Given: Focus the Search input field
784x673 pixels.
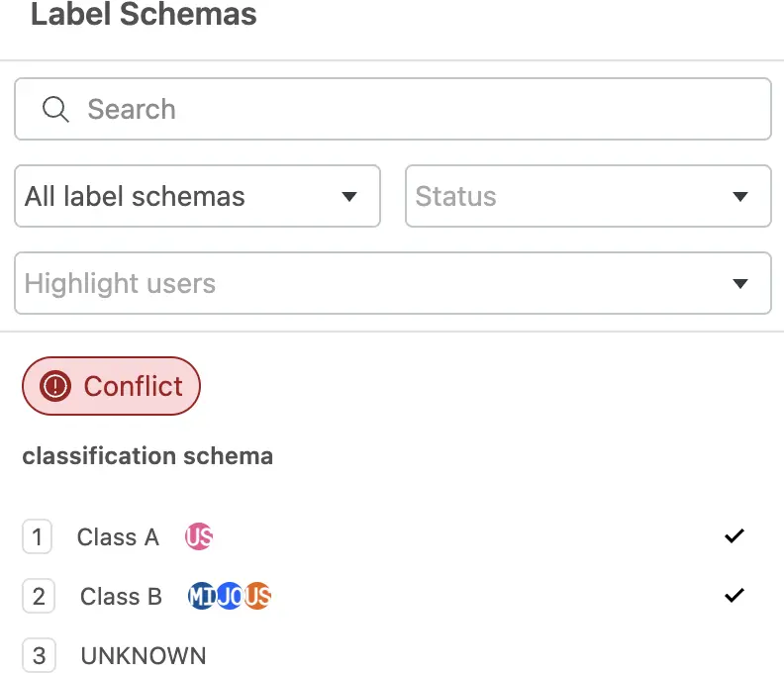Looking at the screenshot, I should (x=393, y=109).
